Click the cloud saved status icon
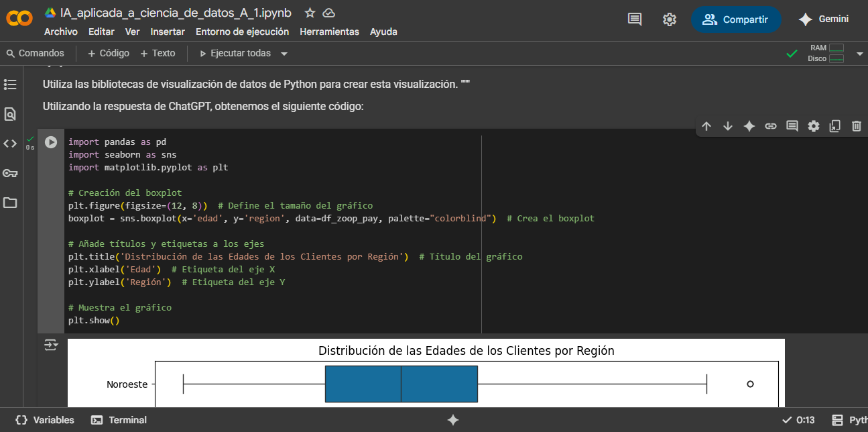The image size is (868, 432). point(328,13)
